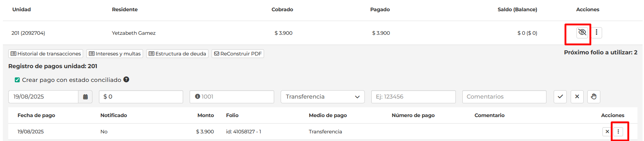Delete the 19/08/2025 payment with X icon
The image size is (644, 141).
click(x=607, y=132)
